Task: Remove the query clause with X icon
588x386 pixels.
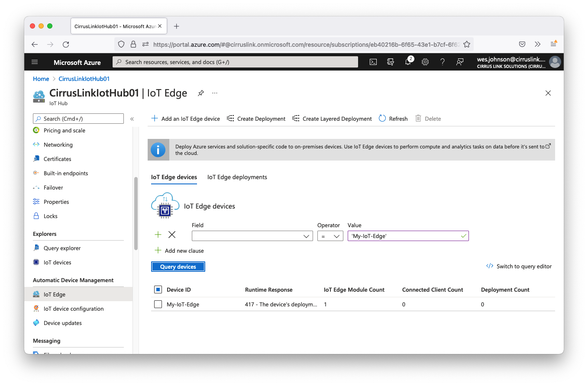Action: pos(172,235)
